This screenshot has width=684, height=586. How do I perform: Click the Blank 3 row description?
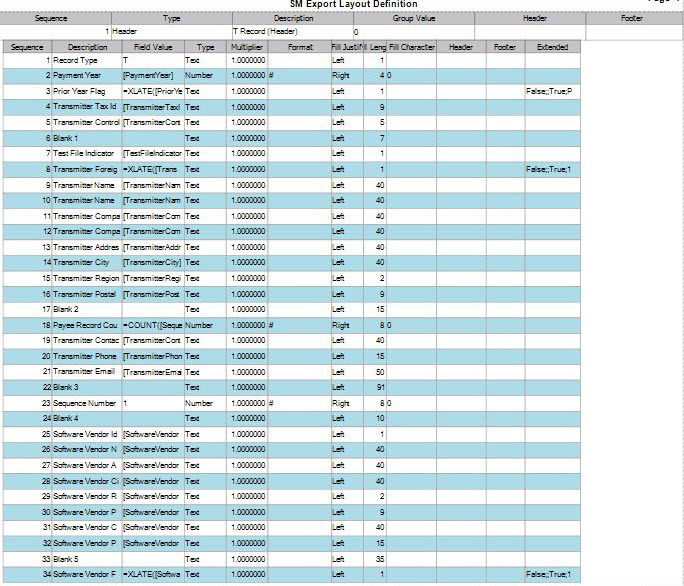pos(68,387)
